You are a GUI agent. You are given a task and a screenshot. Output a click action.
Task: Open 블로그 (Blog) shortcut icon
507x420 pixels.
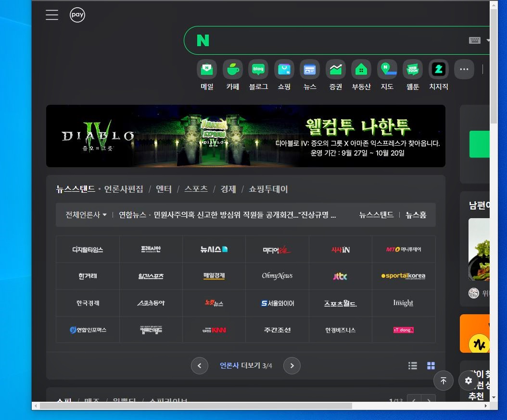[258, 69]
